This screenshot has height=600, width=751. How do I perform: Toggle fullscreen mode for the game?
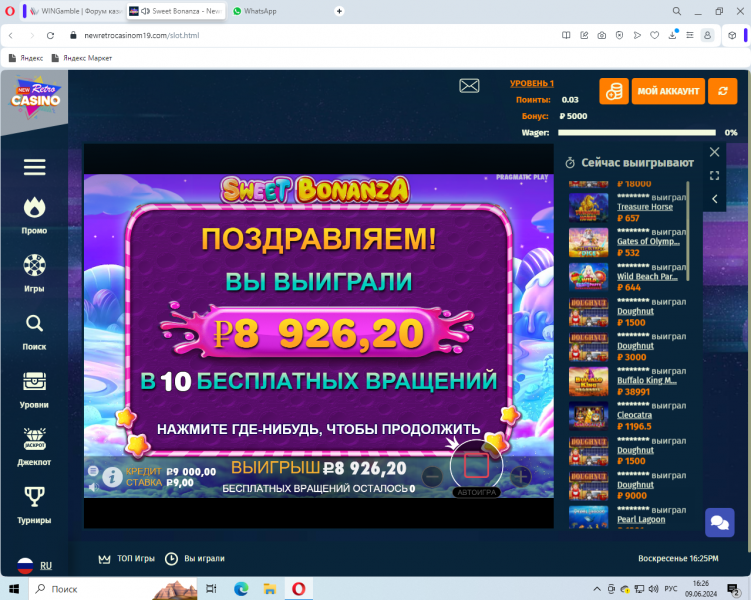[714, 175]
